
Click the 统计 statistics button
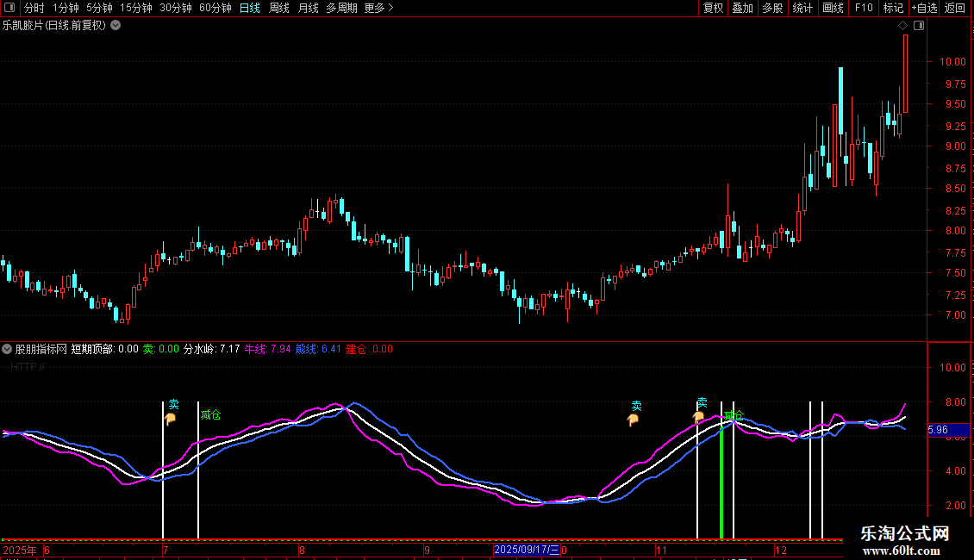pyautogui.click(x=802, y=8)
